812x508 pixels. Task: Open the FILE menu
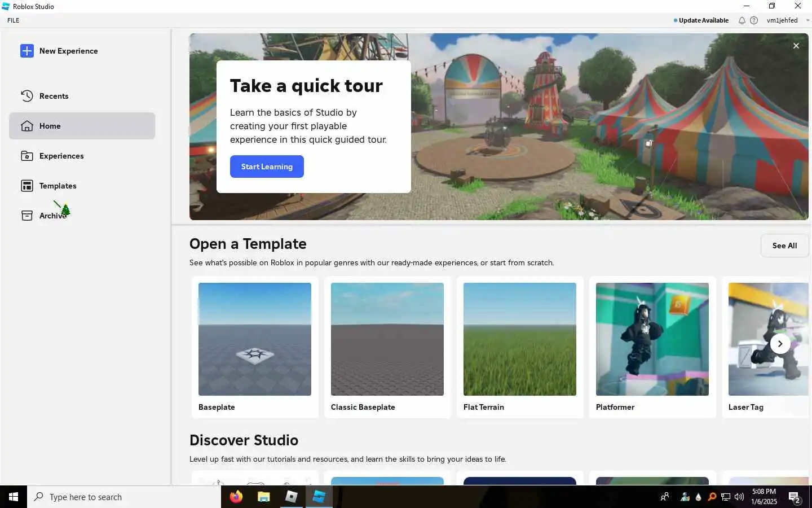click(14, 20)
